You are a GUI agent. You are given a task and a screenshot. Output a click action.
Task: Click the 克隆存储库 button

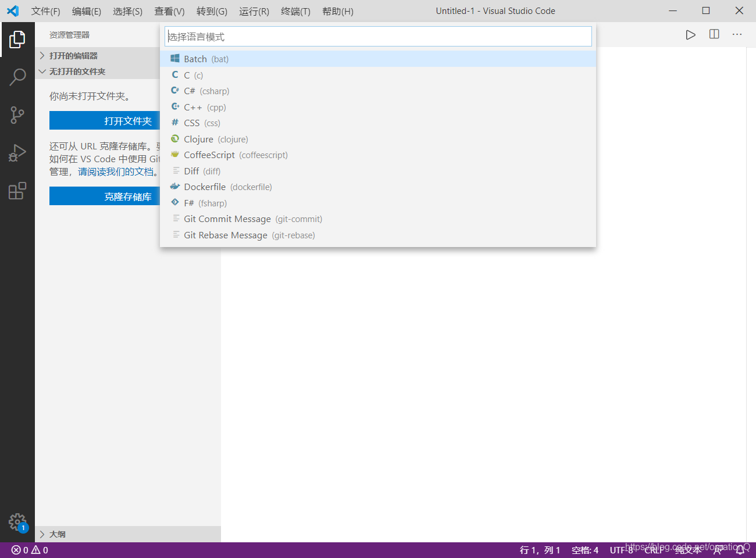tap(105, 196)
